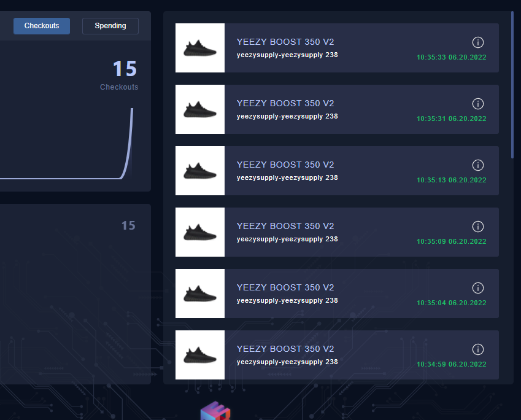Click shoe thumbnail of 10:35:09 checkout
The height and width of the screenshot is (420, 521).
click(200, 232)
